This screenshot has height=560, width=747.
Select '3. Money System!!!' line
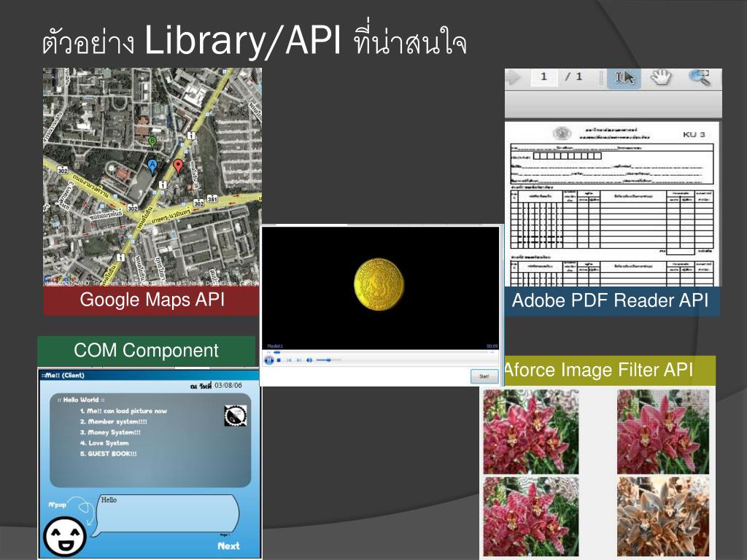point(110,433)
